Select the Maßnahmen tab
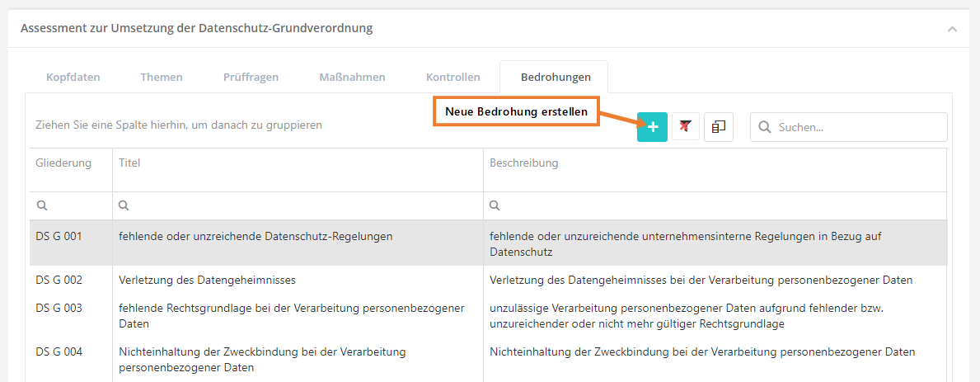This screenshot has width=980, height=382. tap(352, 78)
